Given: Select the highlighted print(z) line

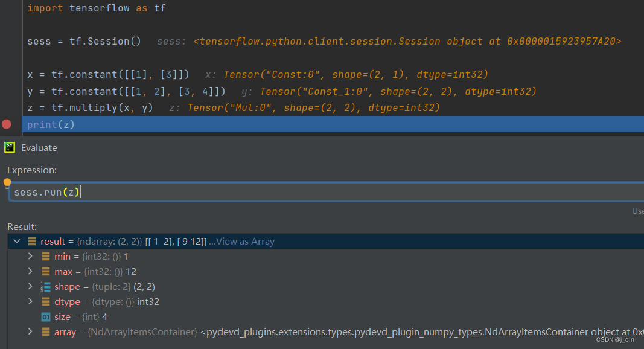Looking at the screenshot, I should [49, 124].
